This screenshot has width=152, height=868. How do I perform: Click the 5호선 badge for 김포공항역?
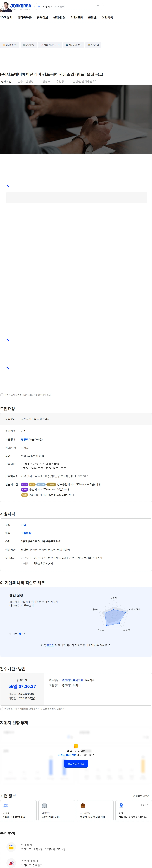pos(24,484)
